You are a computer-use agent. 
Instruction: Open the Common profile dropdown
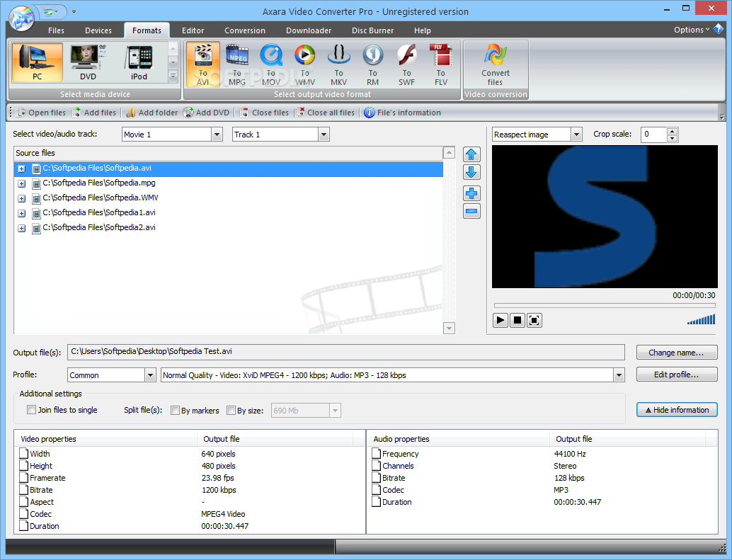point(150,375)
